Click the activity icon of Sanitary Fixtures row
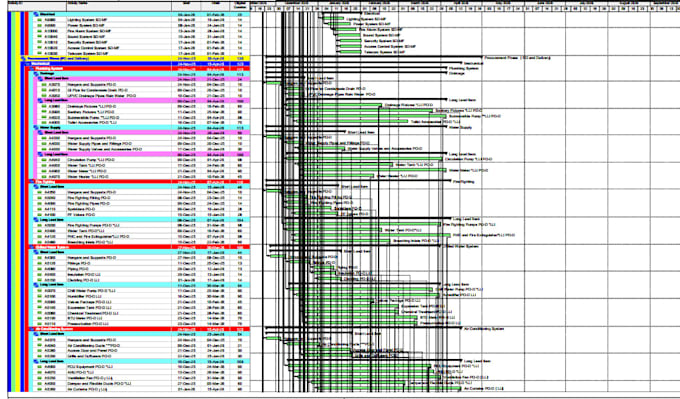The width and height of the screenshot is (680, 399). 44,112
